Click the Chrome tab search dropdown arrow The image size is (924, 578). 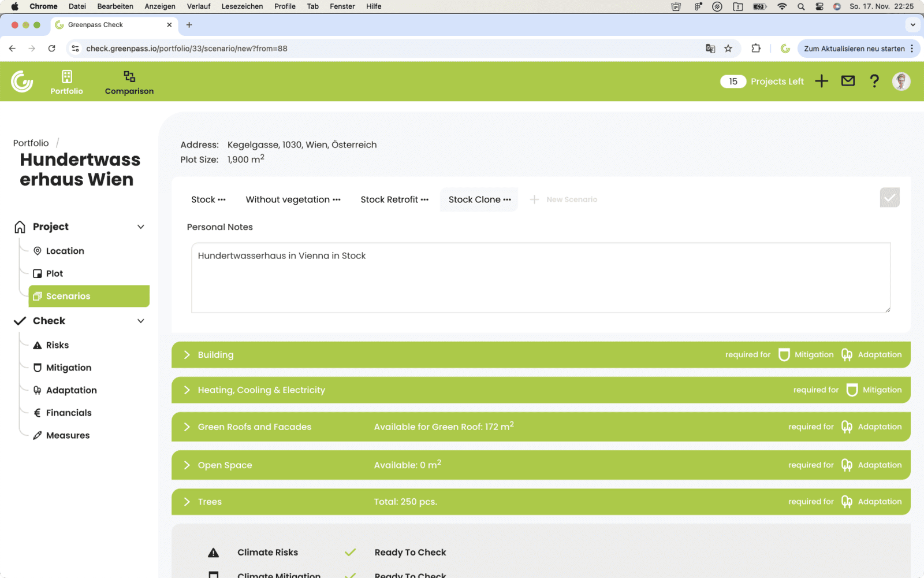[912, 25]
